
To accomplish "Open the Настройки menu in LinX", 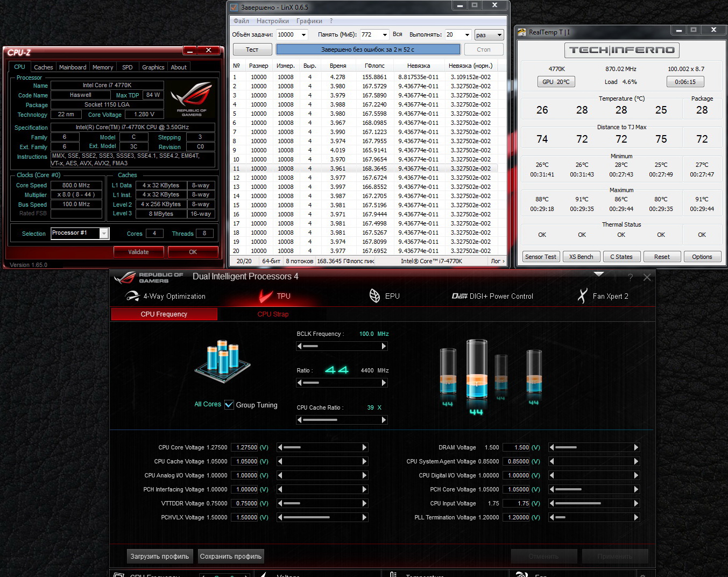I will point(273,21).
